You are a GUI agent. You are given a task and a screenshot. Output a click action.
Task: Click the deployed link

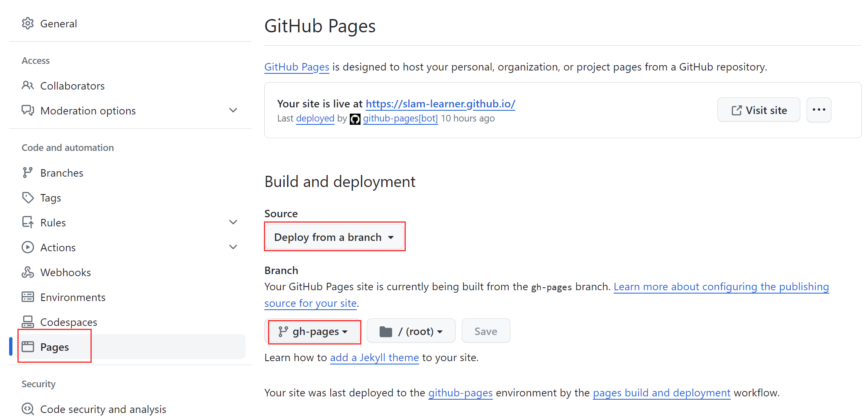pos(315,119)
